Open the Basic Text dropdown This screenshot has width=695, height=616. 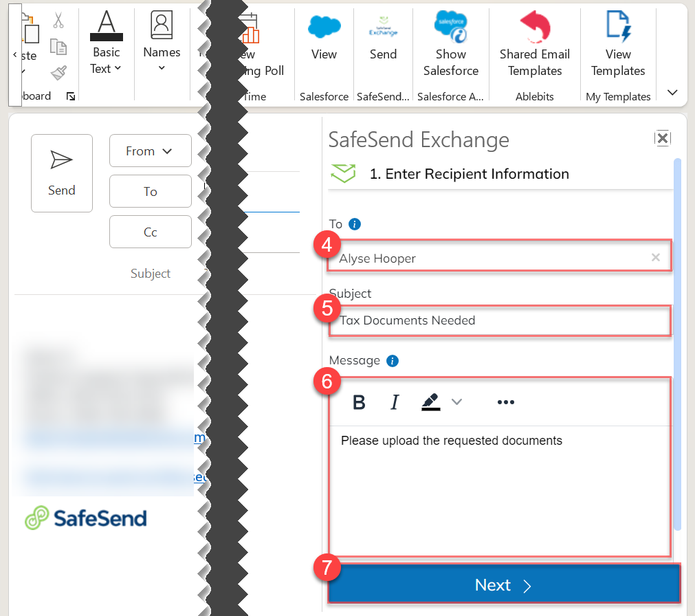[106, 60]
